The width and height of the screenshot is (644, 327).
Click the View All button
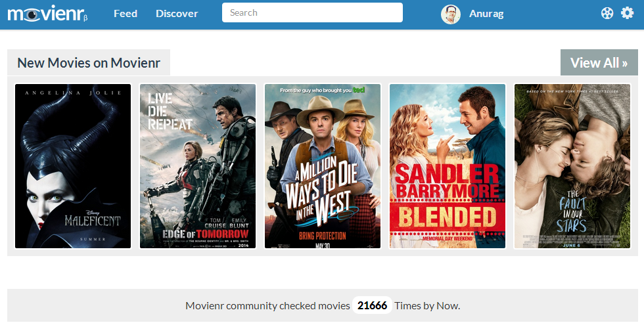click(x=599, y=62)
